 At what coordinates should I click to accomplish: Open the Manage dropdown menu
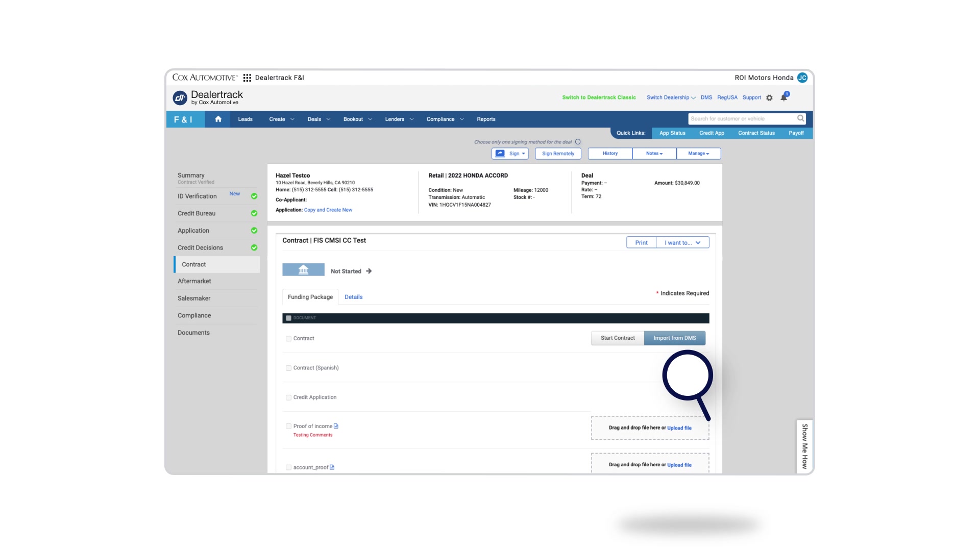[x=698, y=154]
